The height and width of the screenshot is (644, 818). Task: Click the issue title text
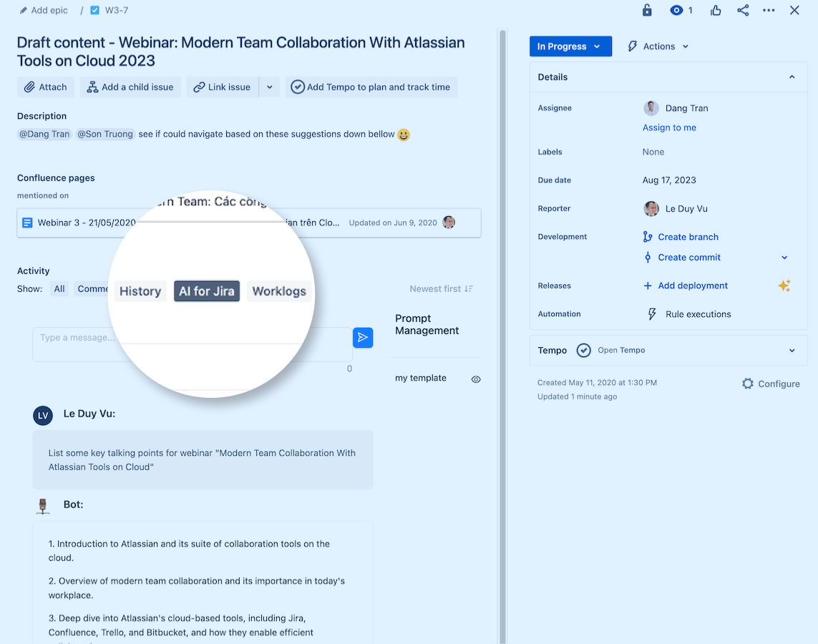pyautogui.click(x=240, y=52)
